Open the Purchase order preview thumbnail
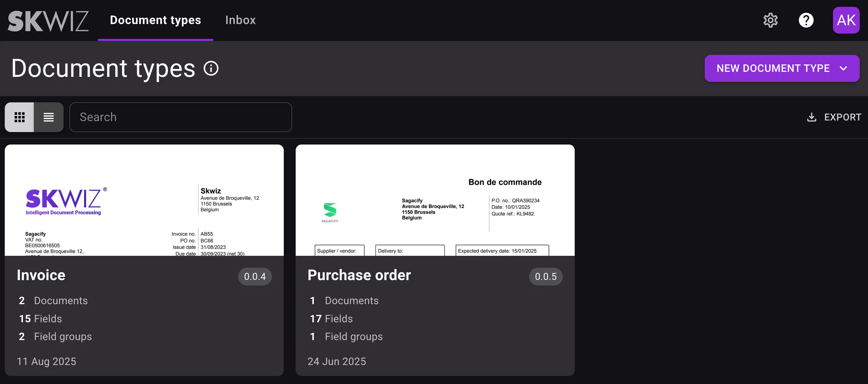The height and width of the screenshot is (384, 868). coord(435,200)
